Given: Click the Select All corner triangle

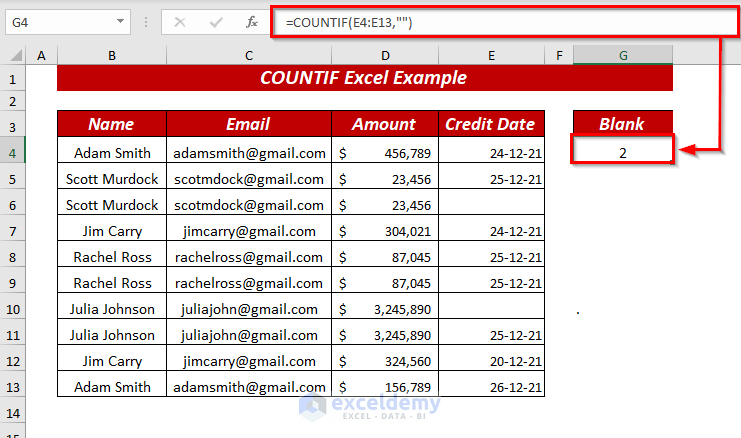Looking at the screenshot, I should (x=16, y=56).
